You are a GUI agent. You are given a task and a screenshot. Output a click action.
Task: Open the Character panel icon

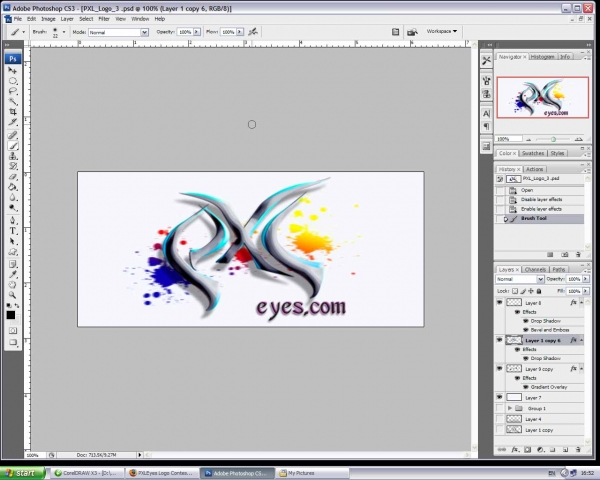[486, 114]
